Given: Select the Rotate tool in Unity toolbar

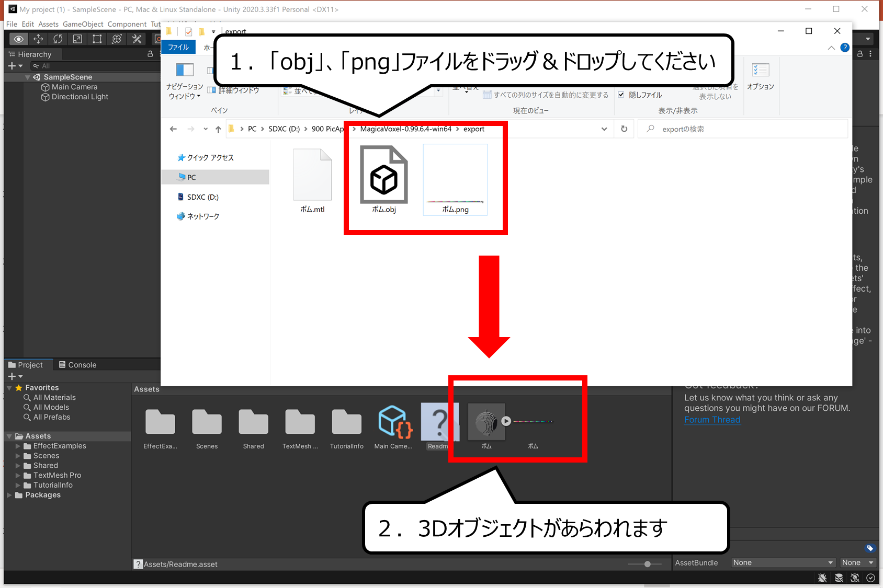Looking at the screenshot, I should (x=58, y=39).
